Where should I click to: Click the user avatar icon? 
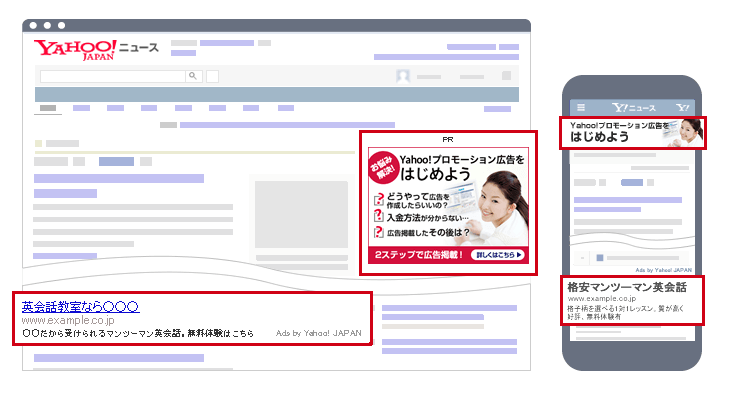pyautogui.click(x=403, y=76)
